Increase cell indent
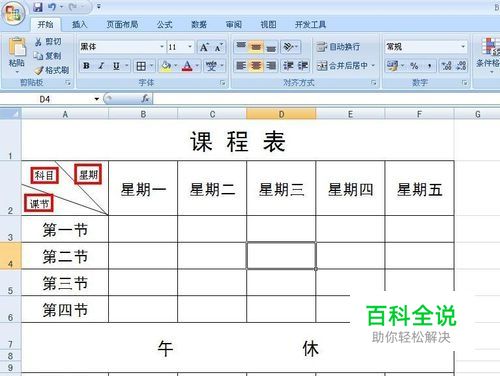Viewport: 500px width, 376px height. [302, 66]
